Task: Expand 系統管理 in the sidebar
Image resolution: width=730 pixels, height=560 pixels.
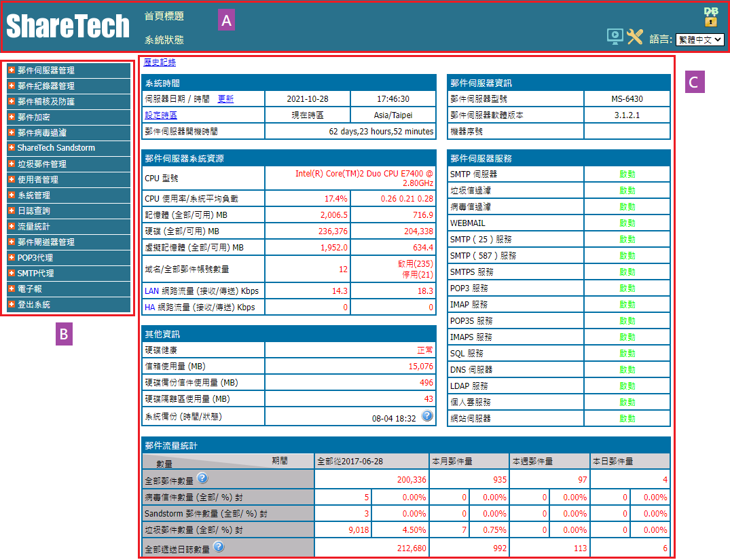Action: pyautogui.click(x=34, y=195)
